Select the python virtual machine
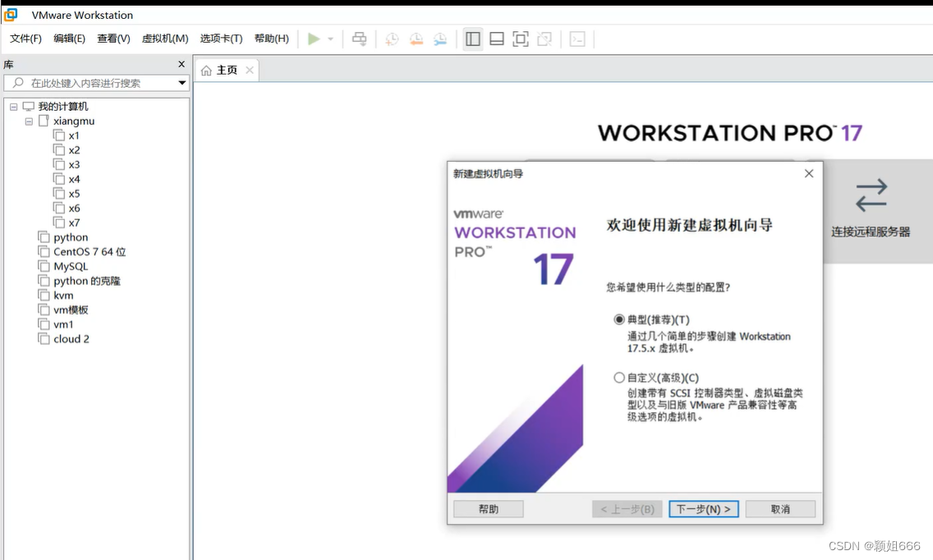 click(x=71, y=237)
